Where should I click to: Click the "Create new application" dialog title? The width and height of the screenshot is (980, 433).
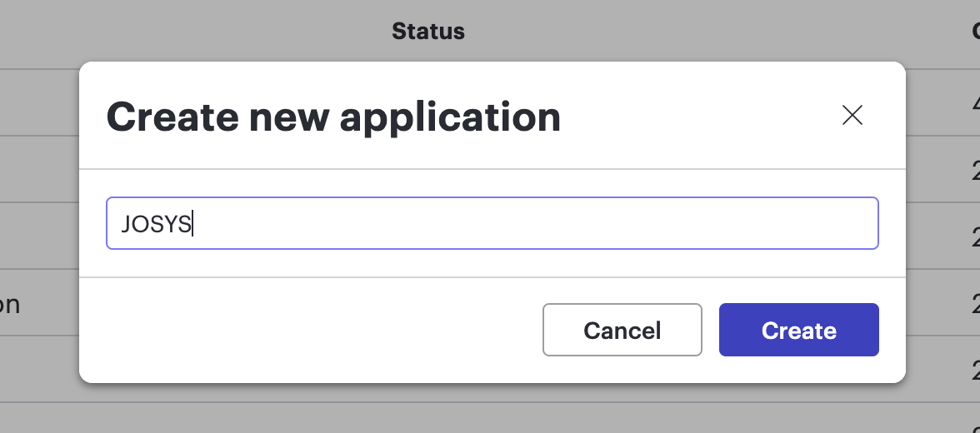[x=333, y=117]
